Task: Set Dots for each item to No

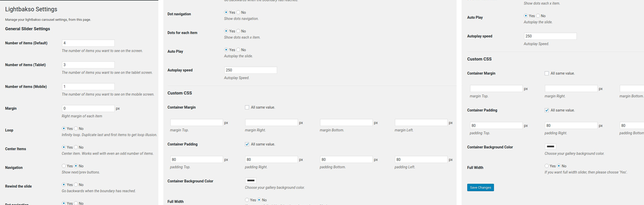Action: pyautogui.click(x=238, y=31)
